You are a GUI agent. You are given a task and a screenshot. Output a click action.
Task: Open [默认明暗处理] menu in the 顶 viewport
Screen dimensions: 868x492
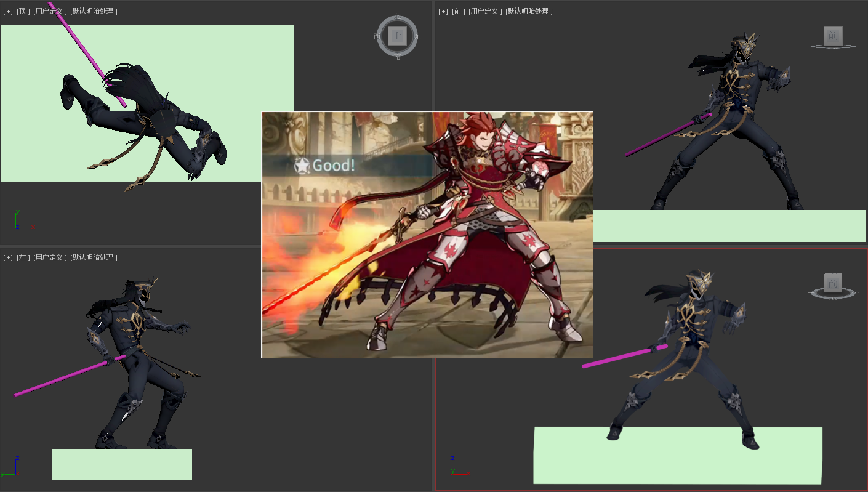94,11
